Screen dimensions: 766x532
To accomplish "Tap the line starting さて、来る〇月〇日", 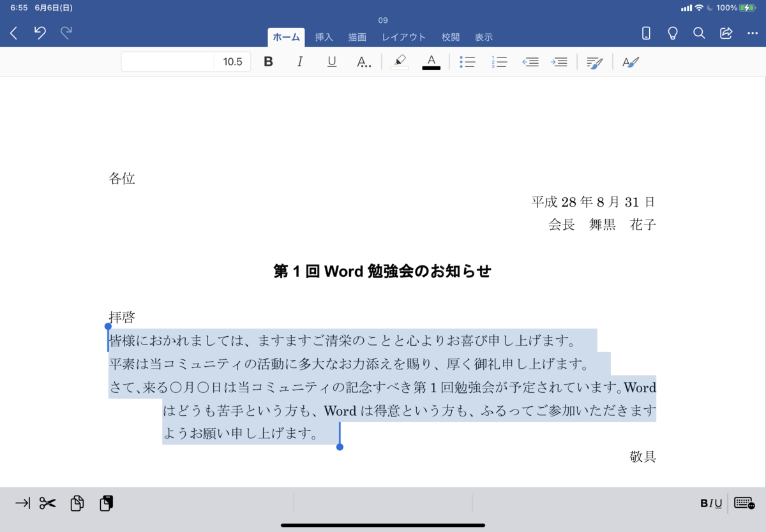I will (383, 387).
